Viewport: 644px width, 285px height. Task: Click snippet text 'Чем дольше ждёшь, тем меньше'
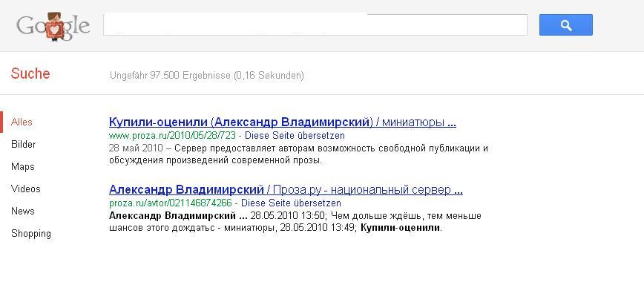[406, 215]
